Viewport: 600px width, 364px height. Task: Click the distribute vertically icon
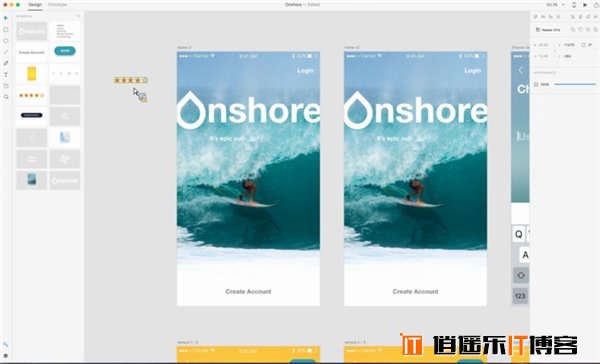tap(558, 17)
